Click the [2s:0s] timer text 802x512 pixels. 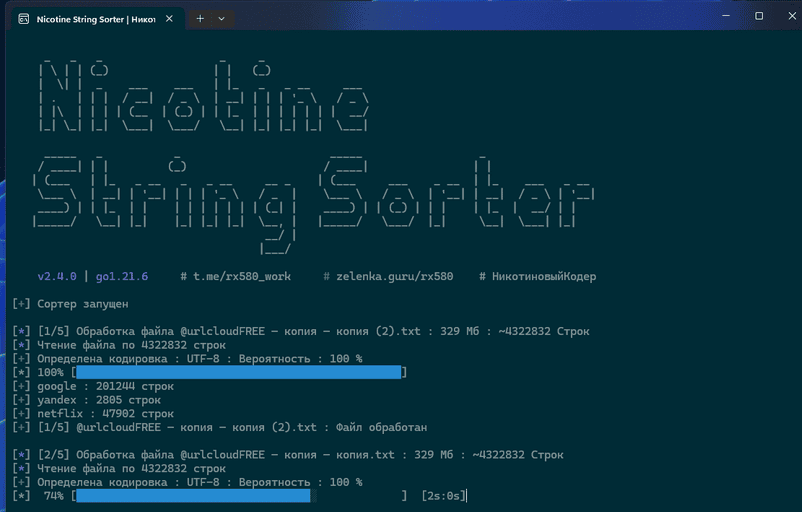(x=443, y=496)
